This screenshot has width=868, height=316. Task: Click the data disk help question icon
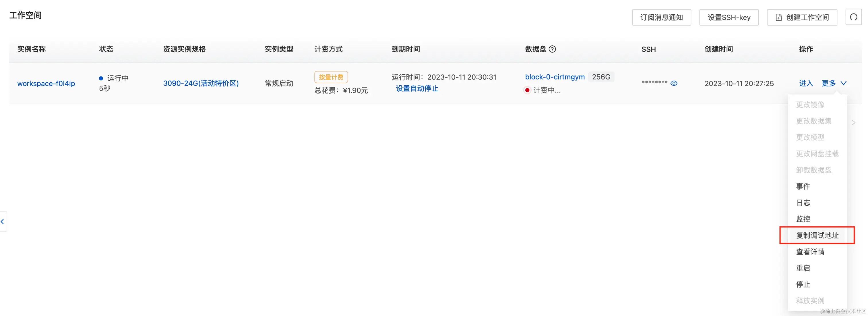[552, 49]
